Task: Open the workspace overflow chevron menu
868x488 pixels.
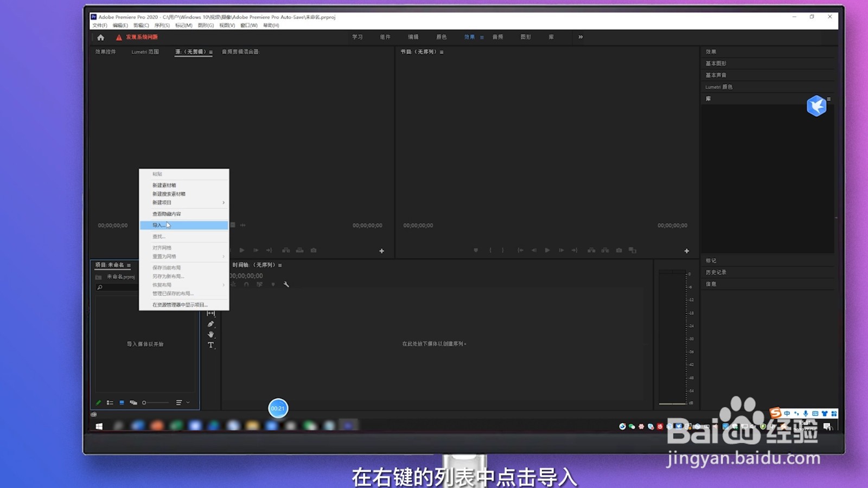Action: [580, 37]
